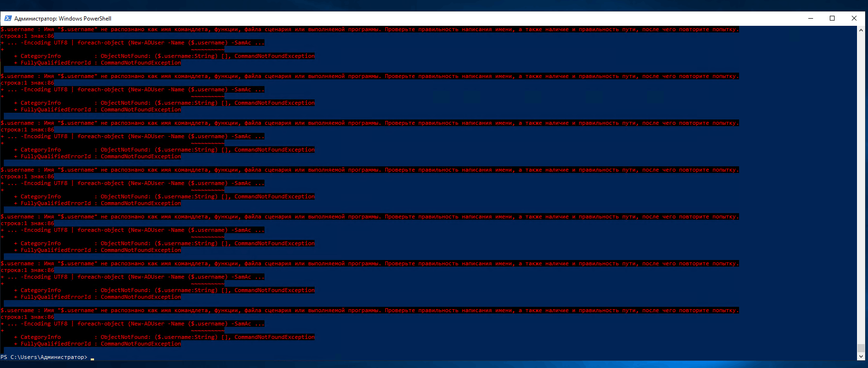
Task: Click the scrollbar down arrow
Action: pos(861,357)
